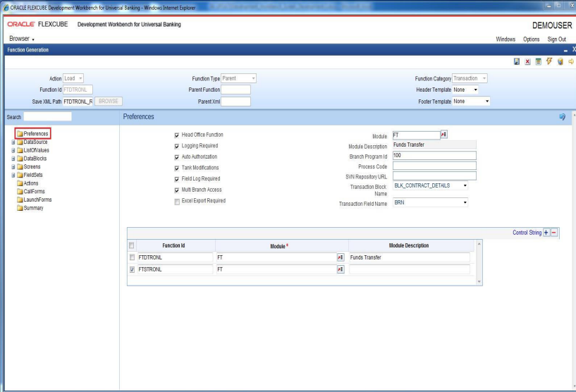Click the SVN Repository URL field
This screenshot has width=576, height=392.
(434, 176)
